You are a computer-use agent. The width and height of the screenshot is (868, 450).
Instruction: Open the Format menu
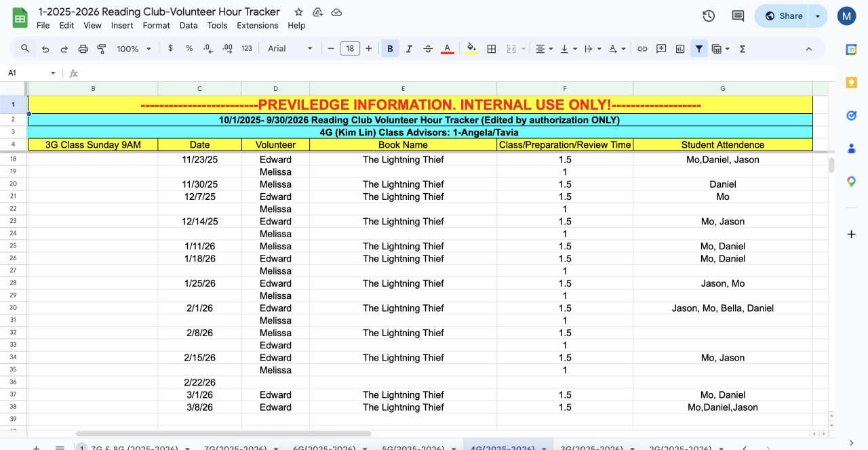click(x=156, y=26)
